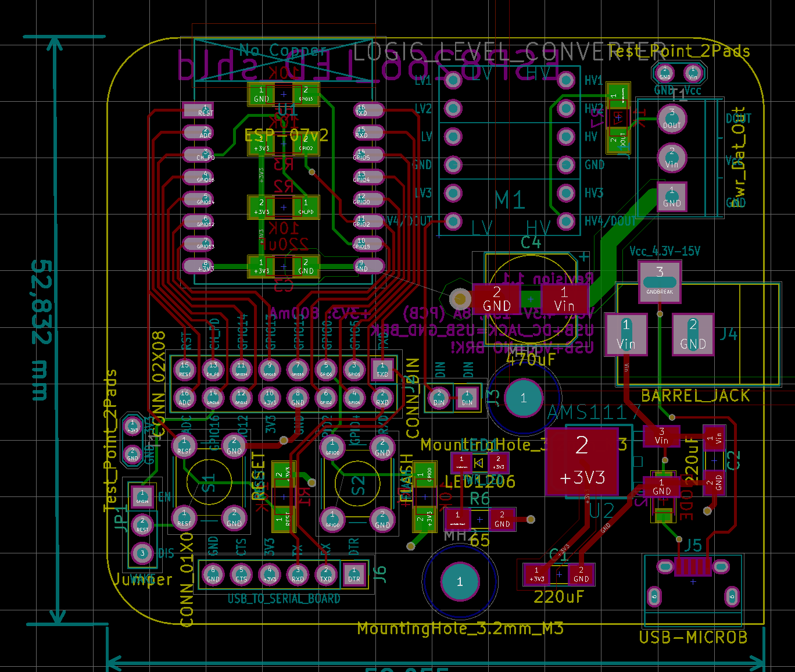The width and height of the screenshot is (795, 672).
Task: Select CONN 02X08 square pad 1 TXD
Action: coord(382,369)
